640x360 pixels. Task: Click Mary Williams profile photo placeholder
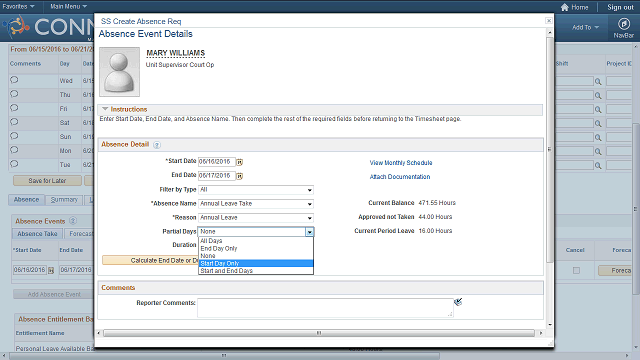point(120,72)
